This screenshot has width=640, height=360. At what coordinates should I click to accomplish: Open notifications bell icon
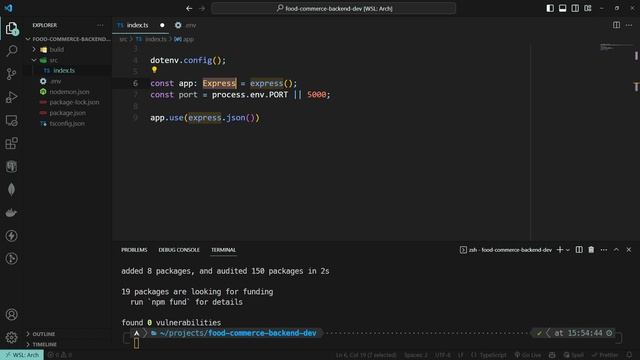coord(629,355)
